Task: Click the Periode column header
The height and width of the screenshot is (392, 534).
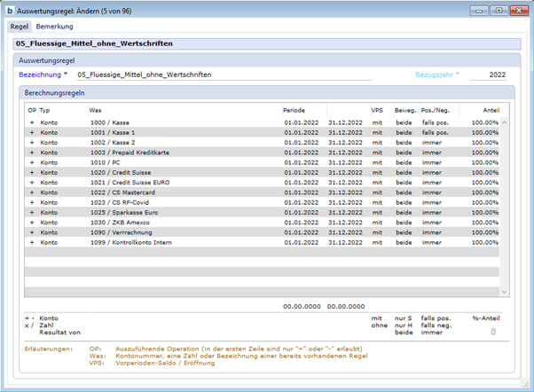Action: click(294, 109)
